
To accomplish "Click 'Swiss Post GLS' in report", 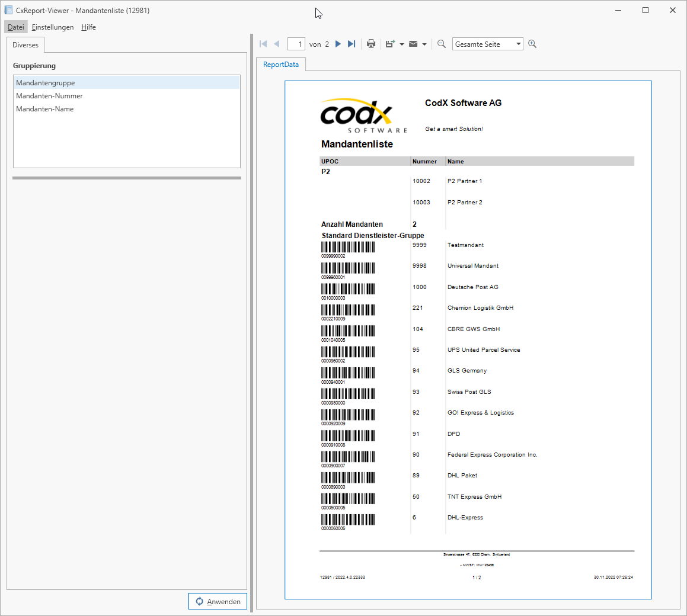I will tap(469, 392).
